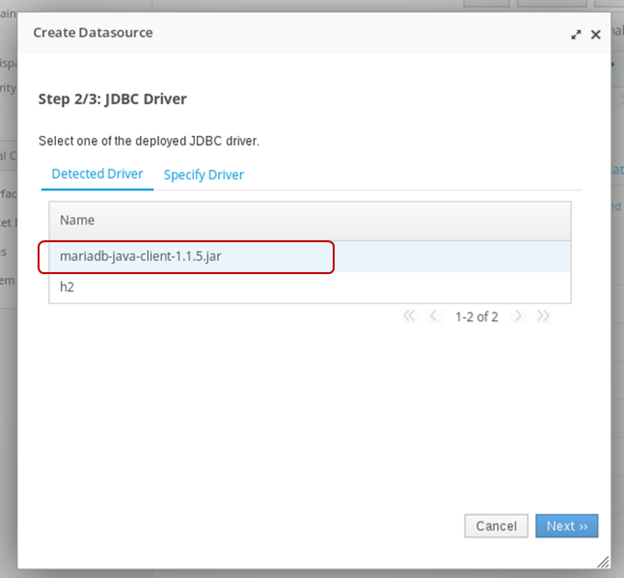This screenshot has width=624, height=578.
Task: Click the Create Datasource title bar text
Action: coord(93,33)
